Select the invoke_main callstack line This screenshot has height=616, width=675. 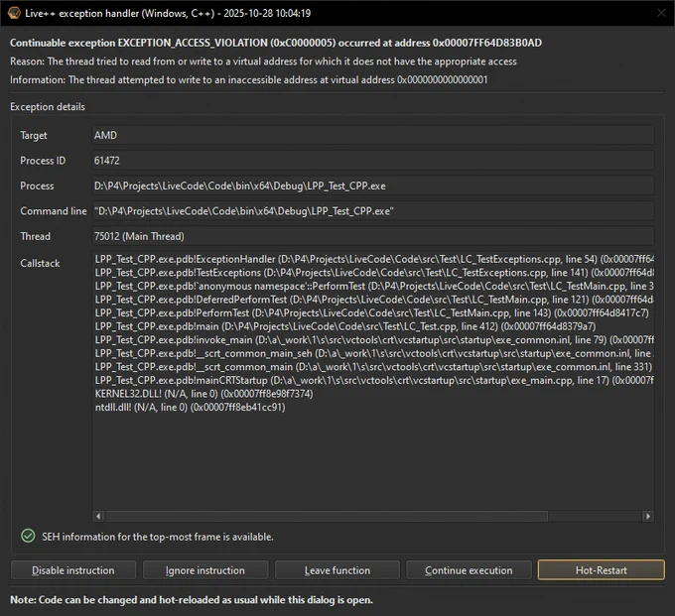(x=374, y=340)
